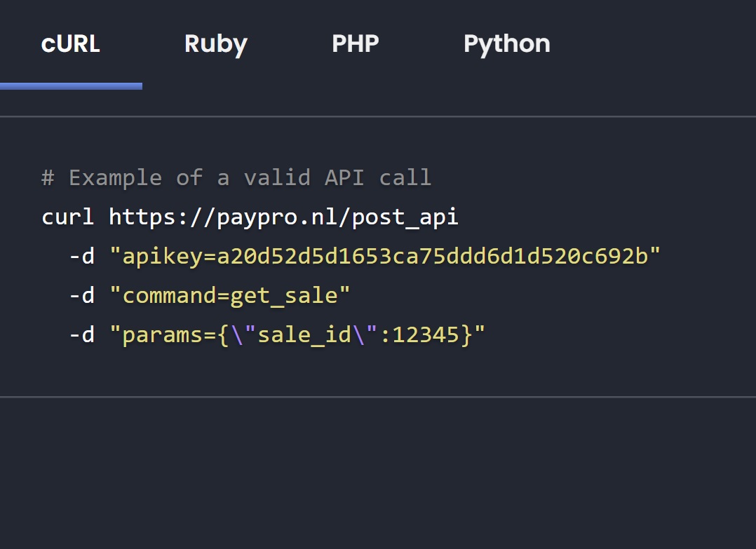The width and height of the screenshot is (756, 549).
Task: Click the word 'curl' in the code
Action: pyautogui.click(x=67, y=217)
